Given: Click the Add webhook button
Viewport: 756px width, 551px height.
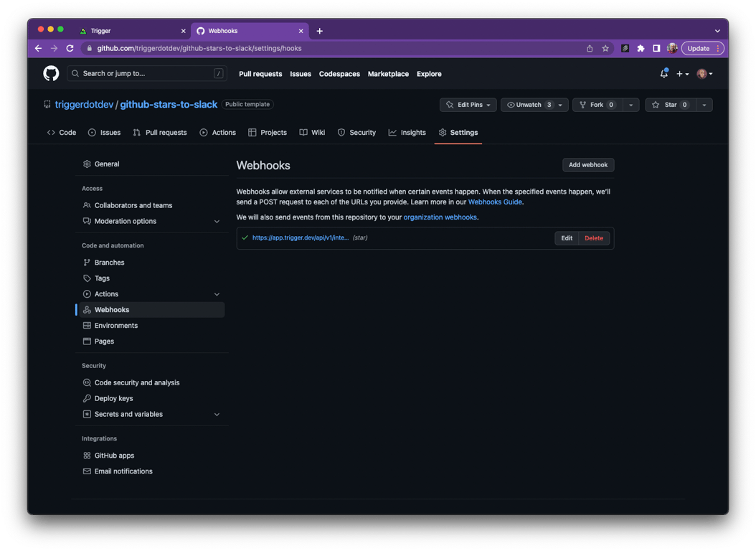Looking at the screenshot, I should (x=587, y=165).
